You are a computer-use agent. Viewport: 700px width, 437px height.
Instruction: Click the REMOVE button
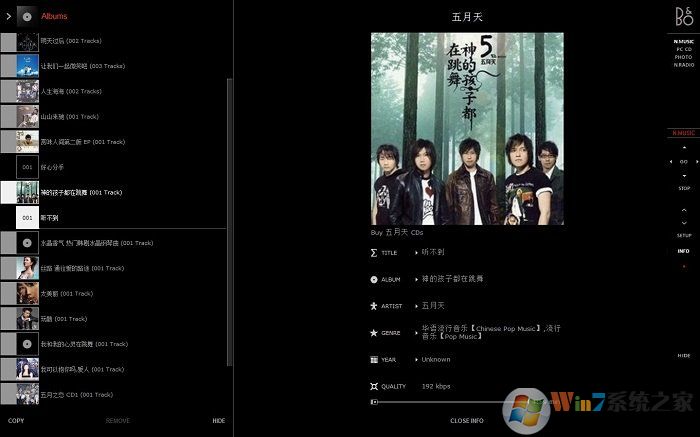tap(118, 420)
